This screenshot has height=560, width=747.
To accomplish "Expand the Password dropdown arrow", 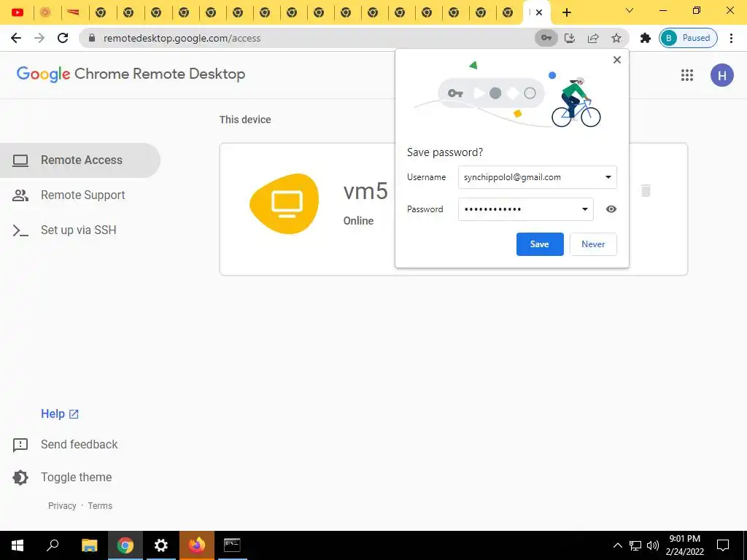I will pyautogui.click(x=584, y=209).
